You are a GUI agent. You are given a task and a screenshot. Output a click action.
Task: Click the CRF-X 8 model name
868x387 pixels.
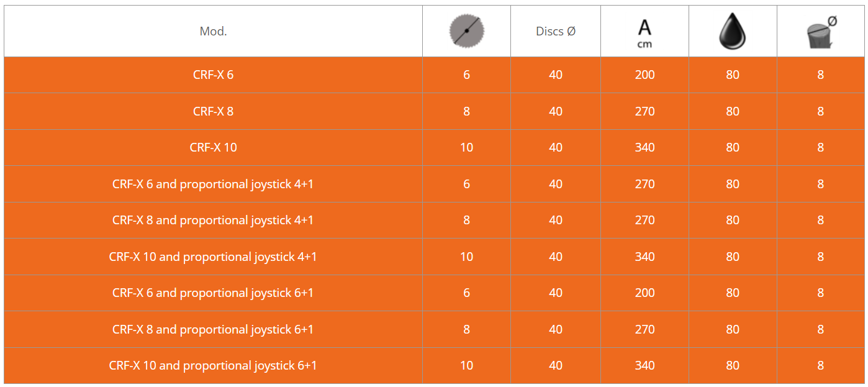[213, 111]
